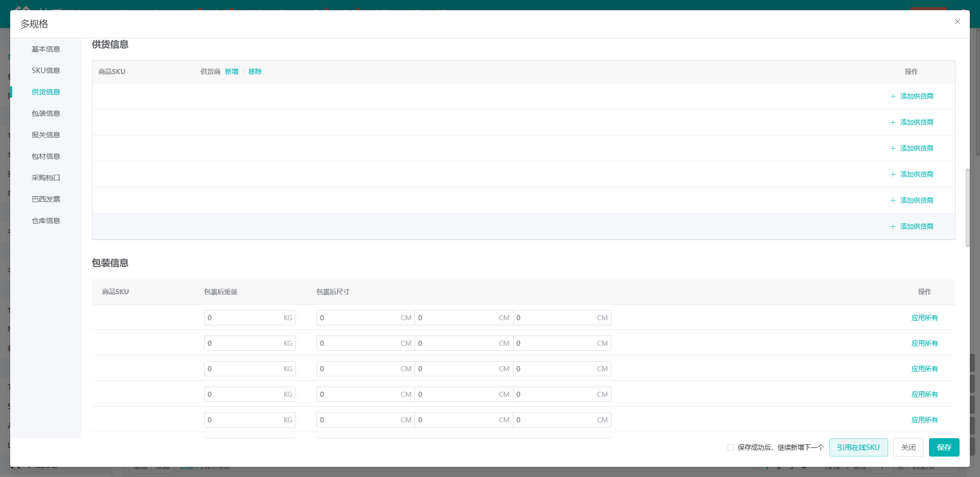Click the 新增 supplier link in table header

(x=232, y=71)
